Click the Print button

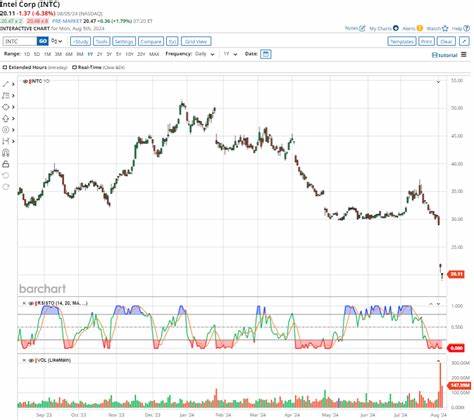pyautogui.click(x=427, y=41)
